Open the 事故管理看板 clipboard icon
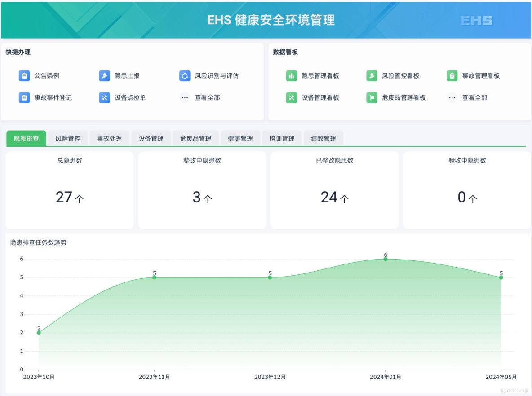 click(452, 75)
